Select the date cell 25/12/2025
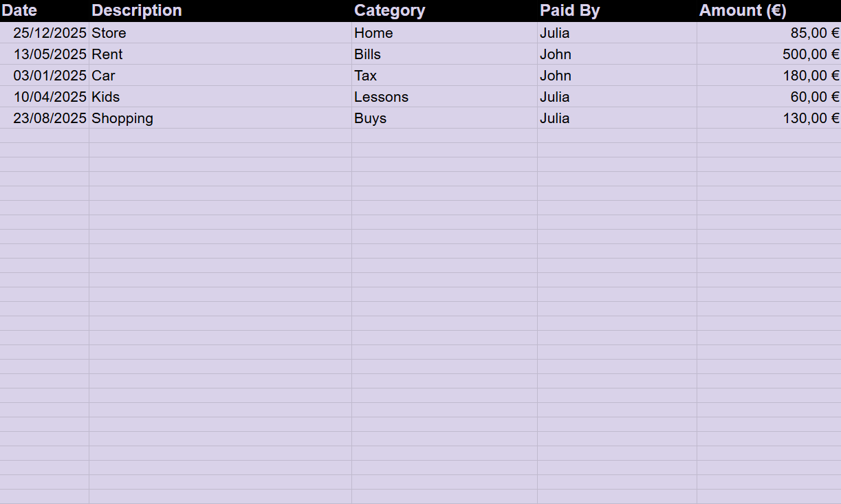This screenshot has width=841, height=504. [x=50, y=33]
